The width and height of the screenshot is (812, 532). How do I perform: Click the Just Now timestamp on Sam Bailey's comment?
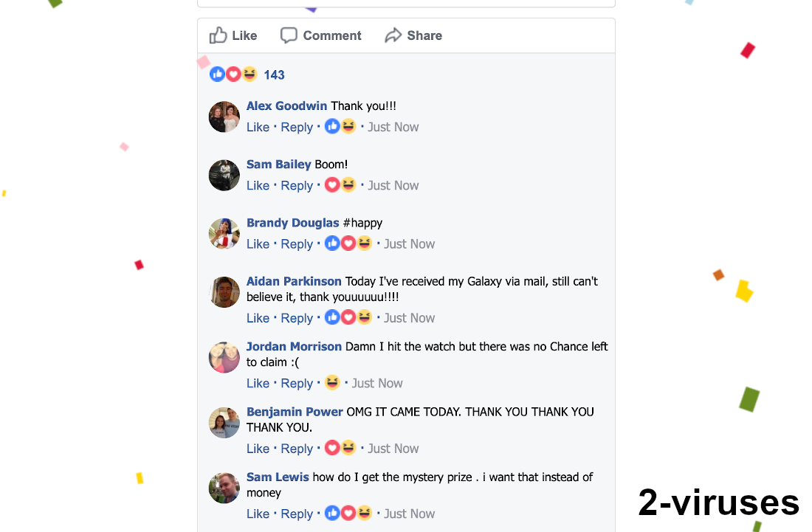click(x=393, y=185)
